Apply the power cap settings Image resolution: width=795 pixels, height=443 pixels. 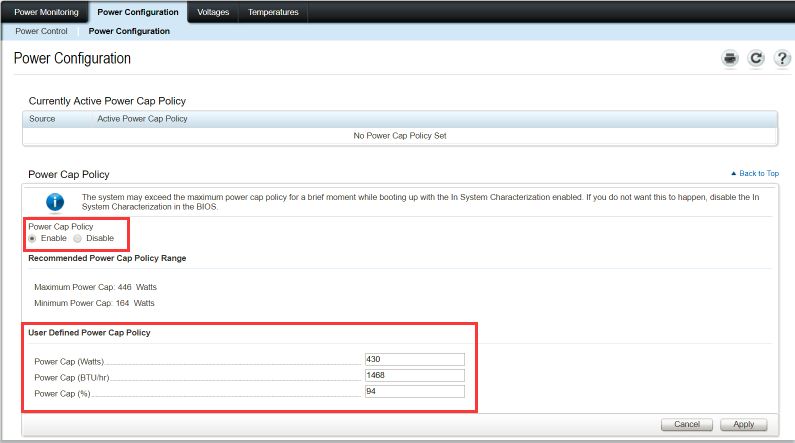(x=744, y=424)
